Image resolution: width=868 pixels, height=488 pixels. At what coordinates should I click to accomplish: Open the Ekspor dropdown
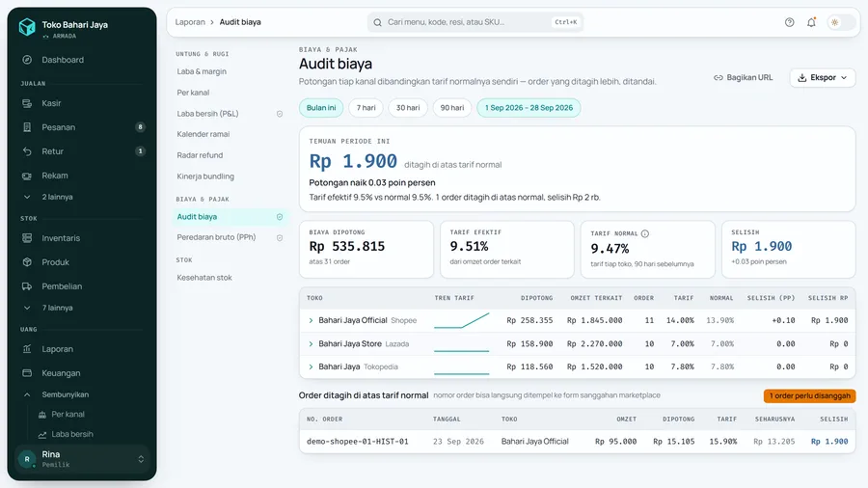tap(823, 78)
